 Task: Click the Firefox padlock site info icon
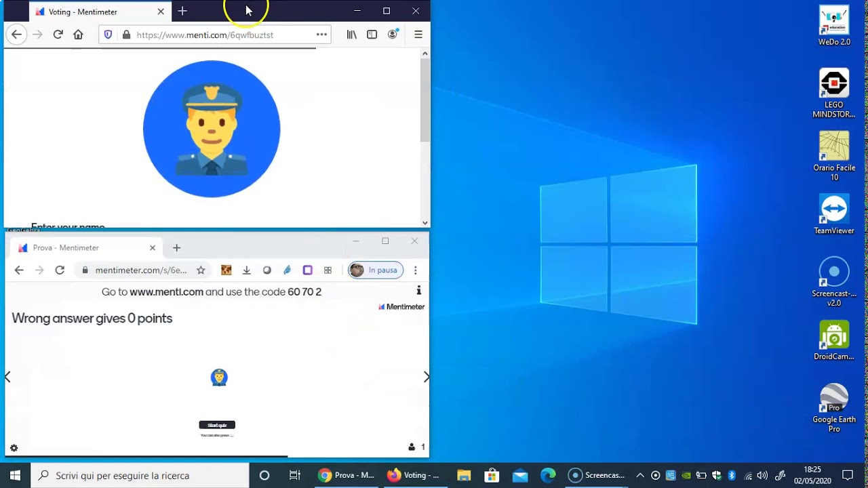click(x=125, y=35)
